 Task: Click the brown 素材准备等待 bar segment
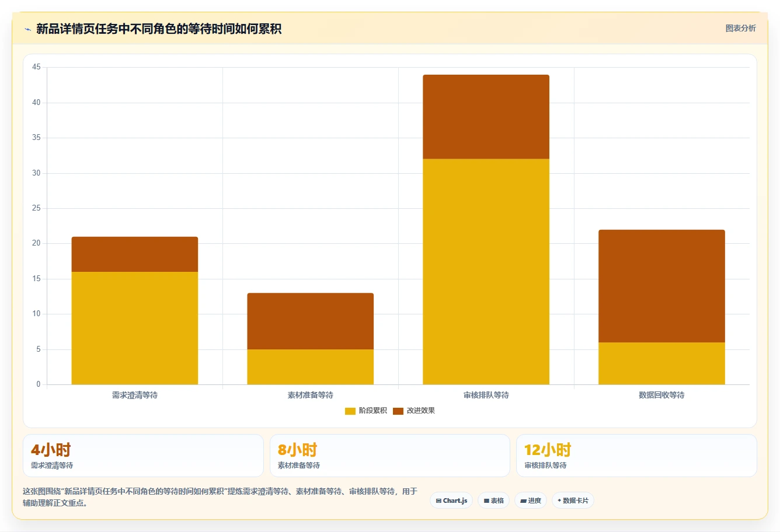pos(311,321)
